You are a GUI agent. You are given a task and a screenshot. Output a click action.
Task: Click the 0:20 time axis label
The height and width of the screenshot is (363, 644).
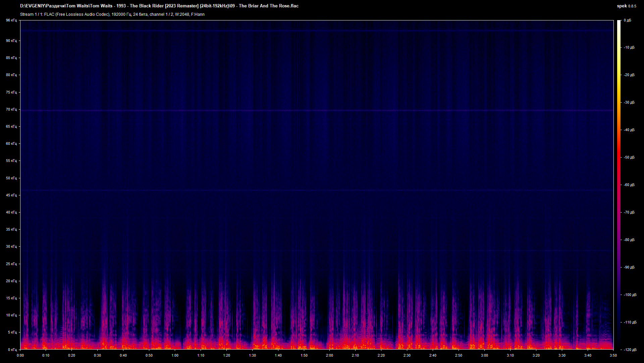[72, 356]
